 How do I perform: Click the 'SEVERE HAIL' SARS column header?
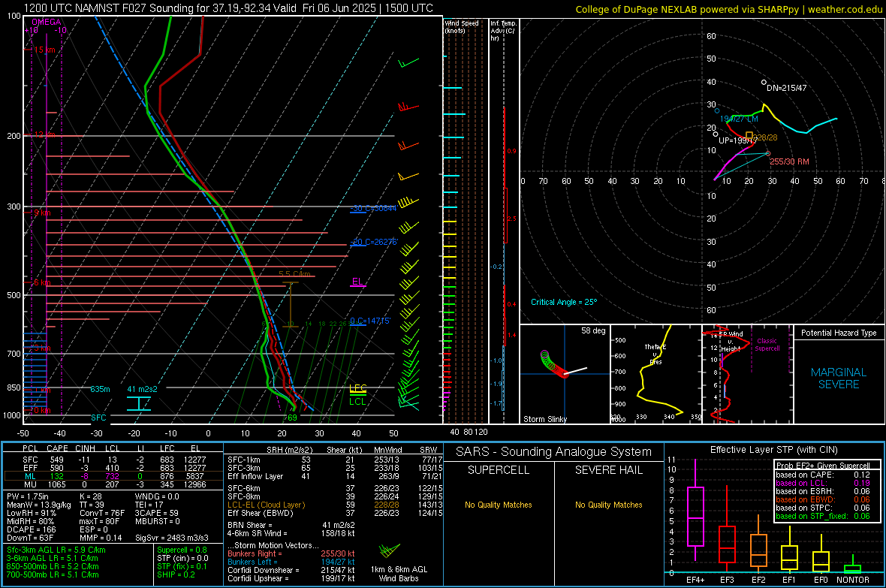coord(608,470)
